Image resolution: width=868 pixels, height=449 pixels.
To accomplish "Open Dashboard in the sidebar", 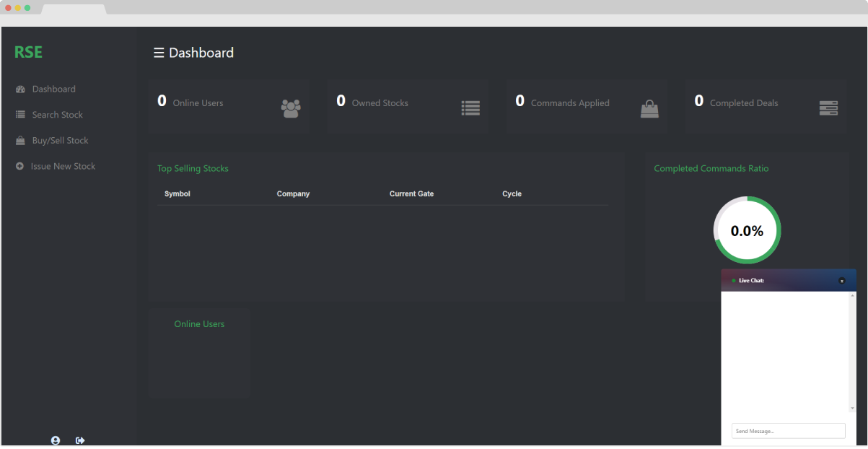I will [x=53, y=89].
